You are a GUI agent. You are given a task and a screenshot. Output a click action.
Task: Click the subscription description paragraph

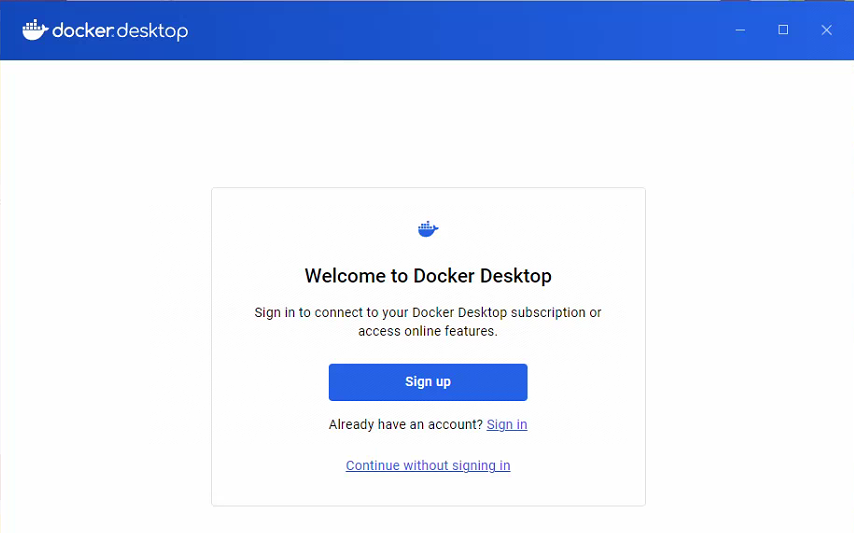(428, 322)
